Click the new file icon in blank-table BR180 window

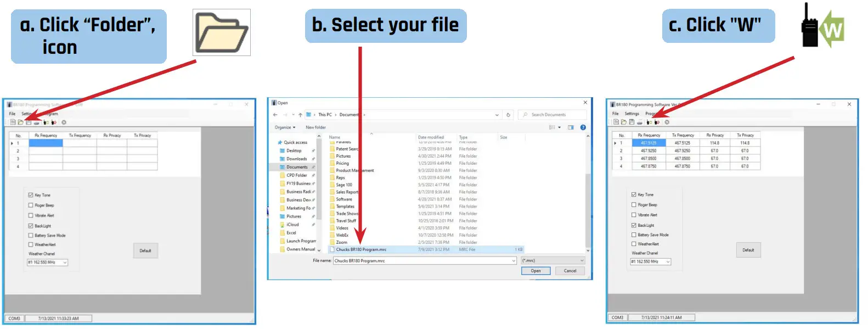[13, 122]
